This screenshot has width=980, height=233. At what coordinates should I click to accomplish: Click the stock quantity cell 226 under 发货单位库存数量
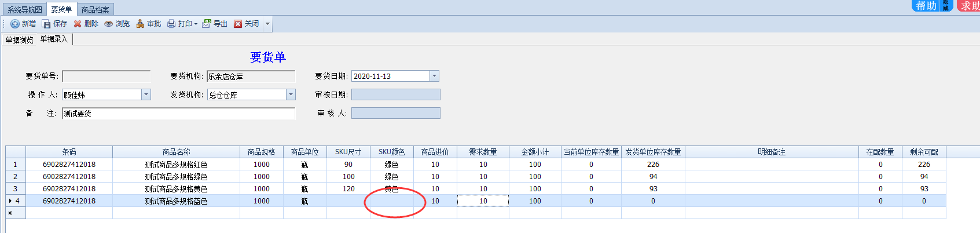coord(654,164)
